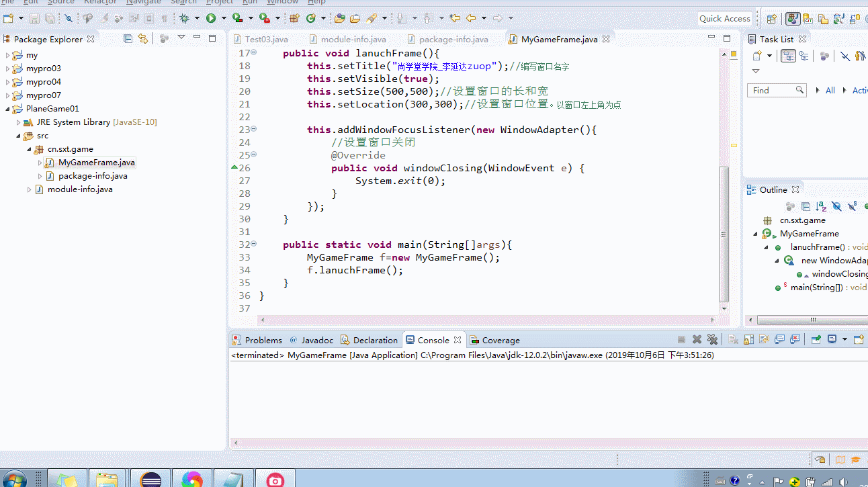Expand JRE System Library node
Screen dimensions: 868x487
click(18, 122)
